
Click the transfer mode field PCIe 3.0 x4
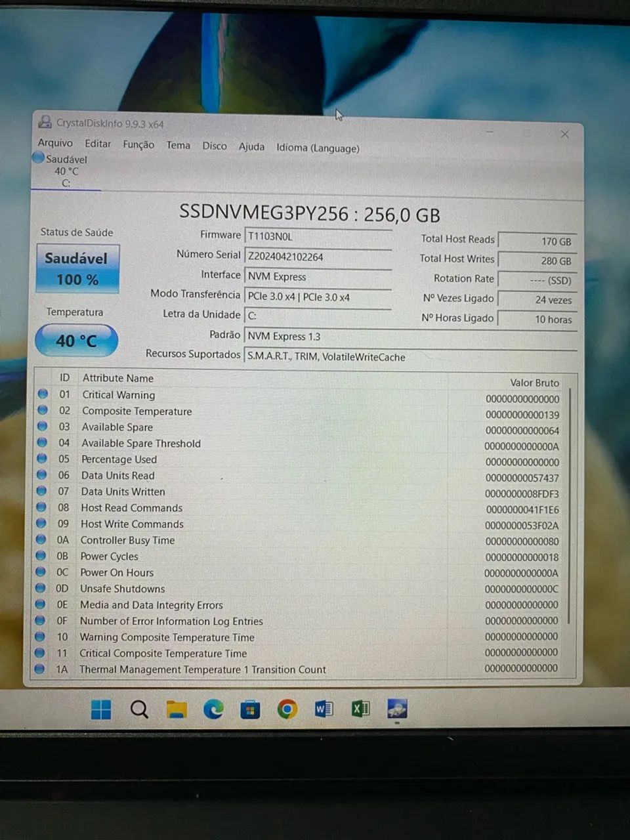point(318,297)
